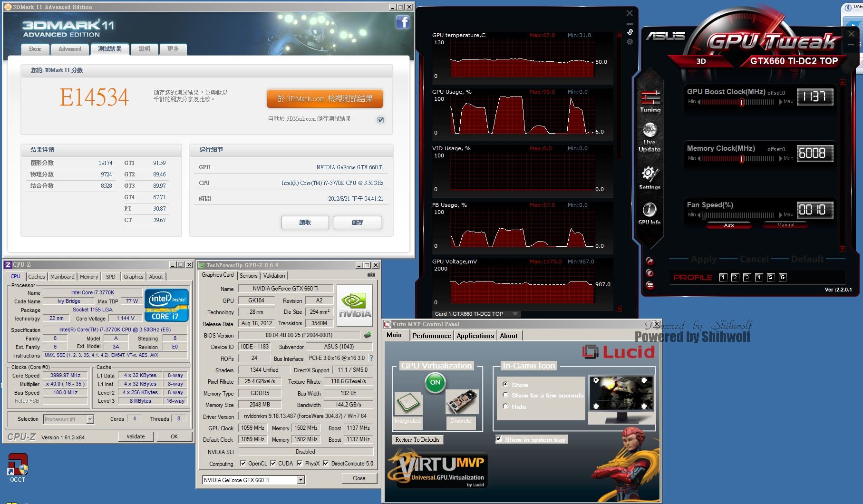Switch to the Advanced tab in 3DMark 11
The image size is (863, 504).
[x=70, y=49]
